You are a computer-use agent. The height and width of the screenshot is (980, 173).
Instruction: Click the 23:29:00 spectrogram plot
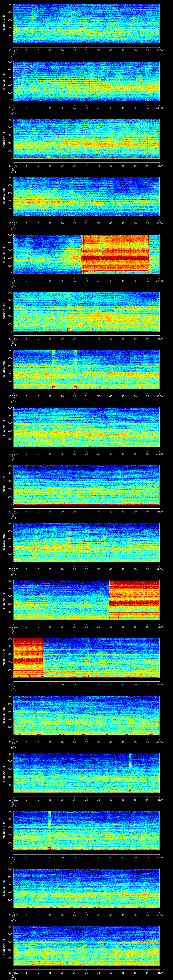click(86, 24)
